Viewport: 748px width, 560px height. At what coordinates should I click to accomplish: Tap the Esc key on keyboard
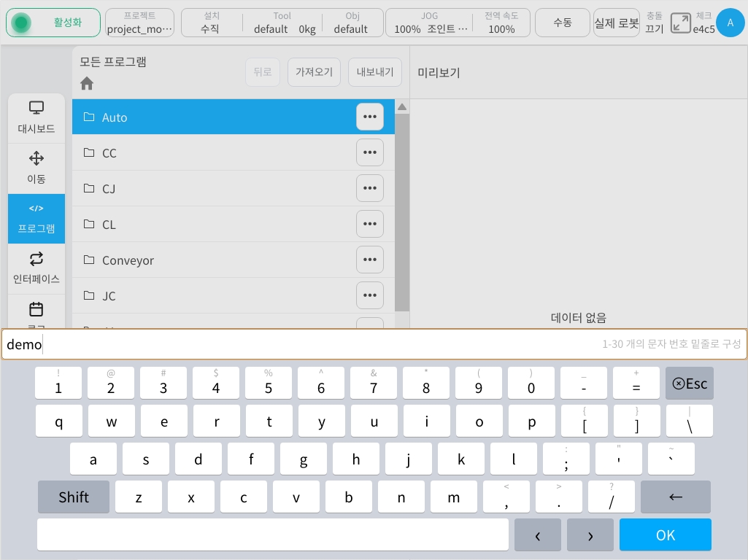click(690, 384)
